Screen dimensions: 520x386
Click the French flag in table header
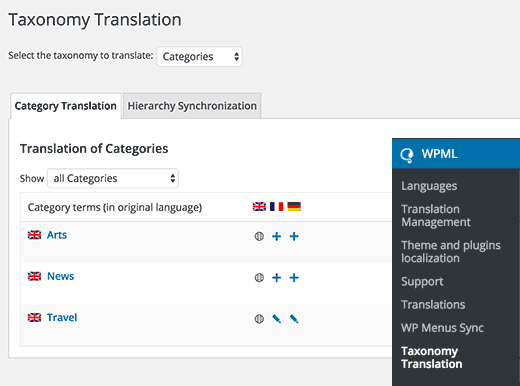tap(276, 207)
